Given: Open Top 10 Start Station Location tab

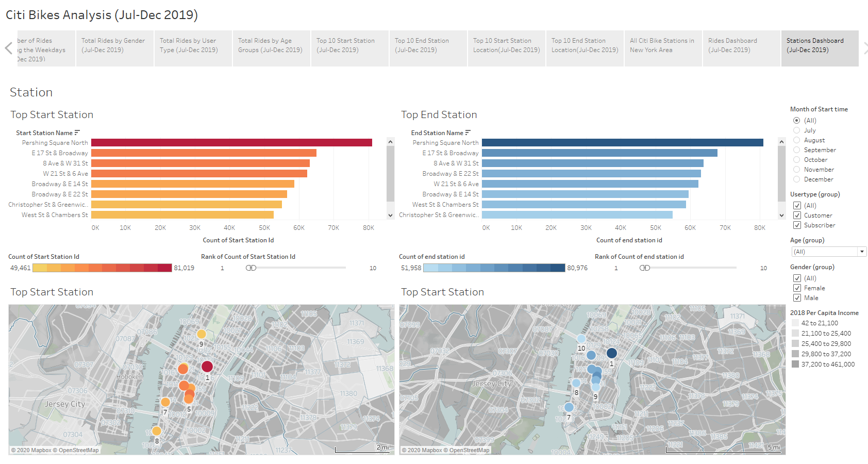Looking at the screenshot, I should tap(507, 48).
